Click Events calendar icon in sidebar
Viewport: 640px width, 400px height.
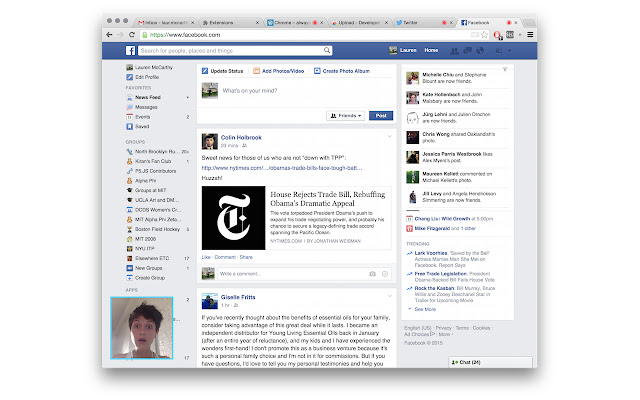tap(129, 117)
